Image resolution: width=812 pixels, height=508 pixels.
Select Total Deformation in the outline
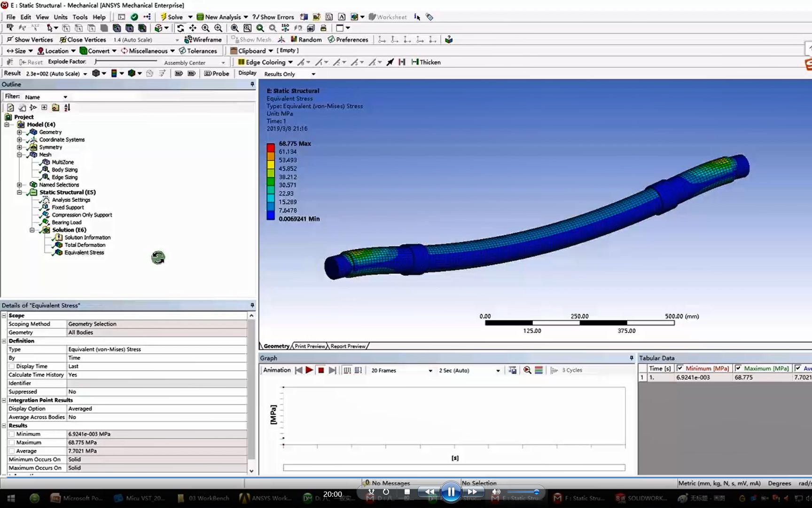pos(85,245)
